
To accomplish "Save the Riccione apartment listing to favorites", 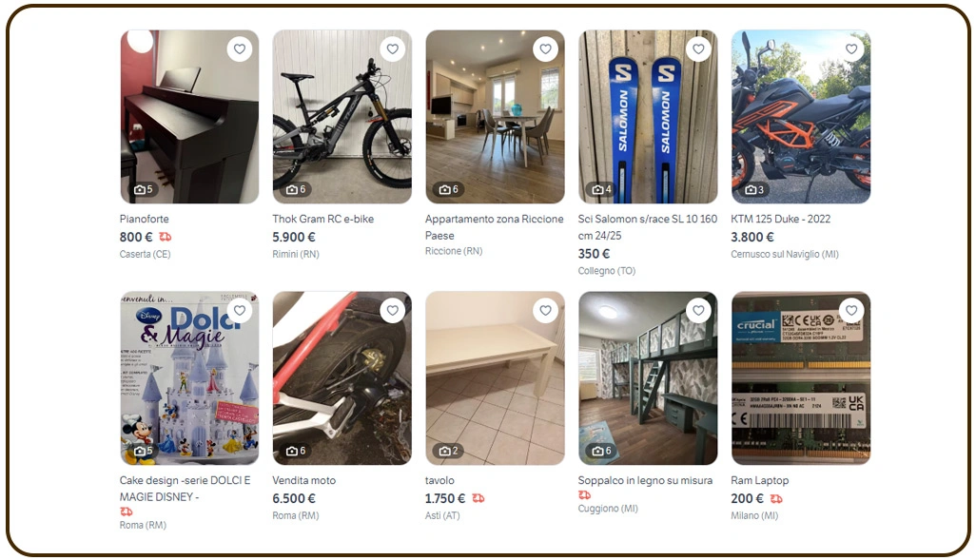I will point(546,48).
